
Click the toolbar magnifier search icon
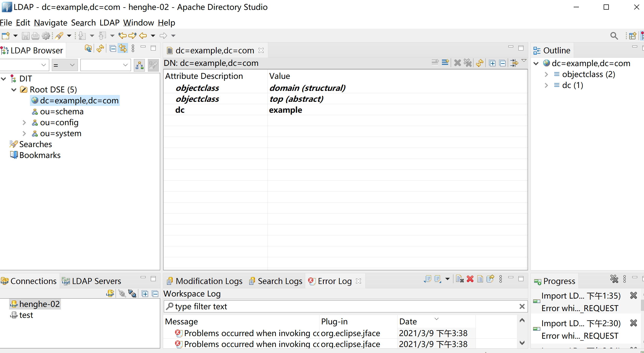point(614,36)
